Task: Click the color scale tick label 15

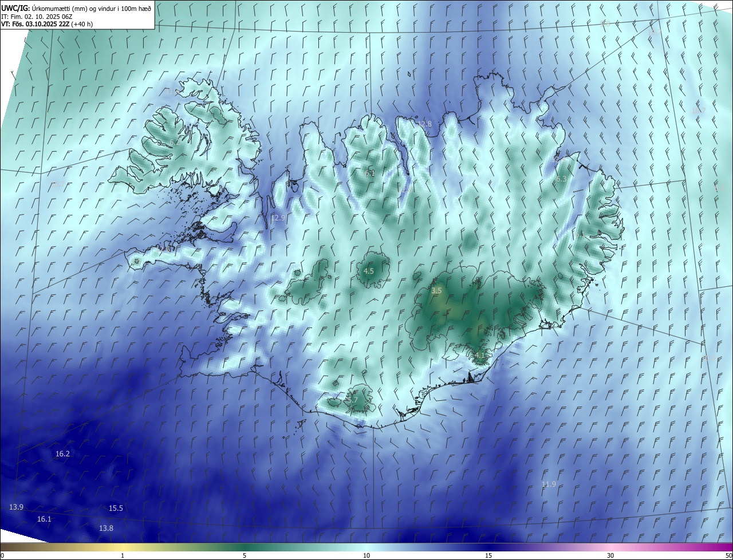Action: pyautogui.click(x=488, y=555)
